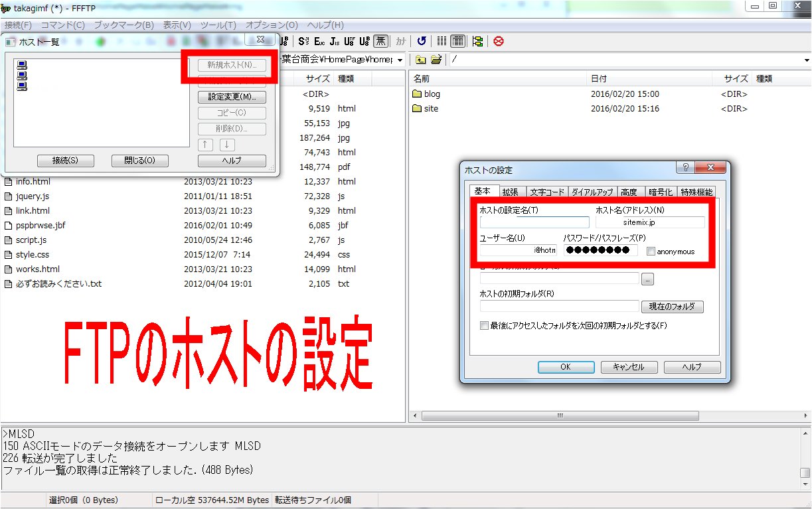Expand the remote path dropdown
Image resolution: width=812 pixels, height=509 pixels.
(x=806, y=60)
